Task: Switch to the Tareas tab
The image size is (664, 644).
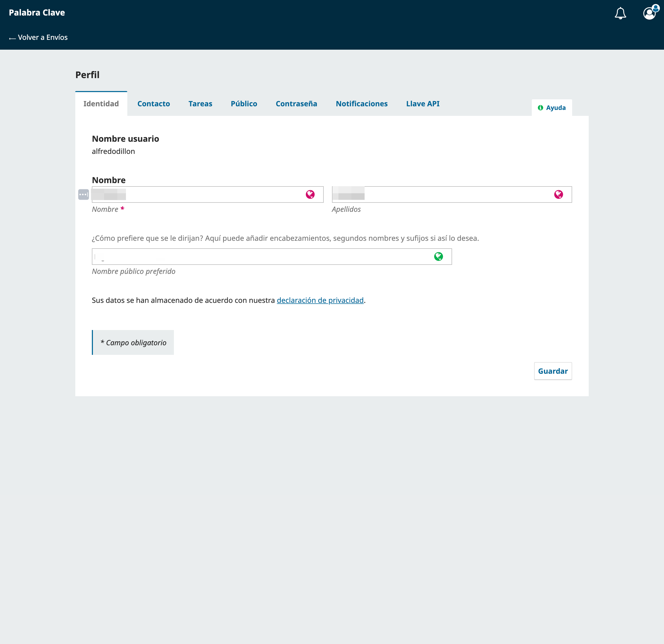Action: [200, 104]
